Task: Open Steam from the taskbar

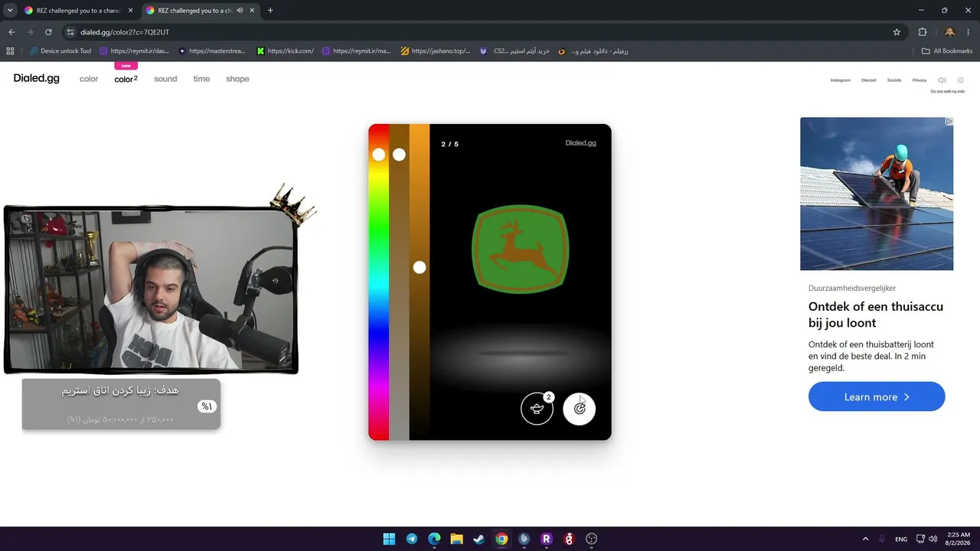Action: [479, 539]
